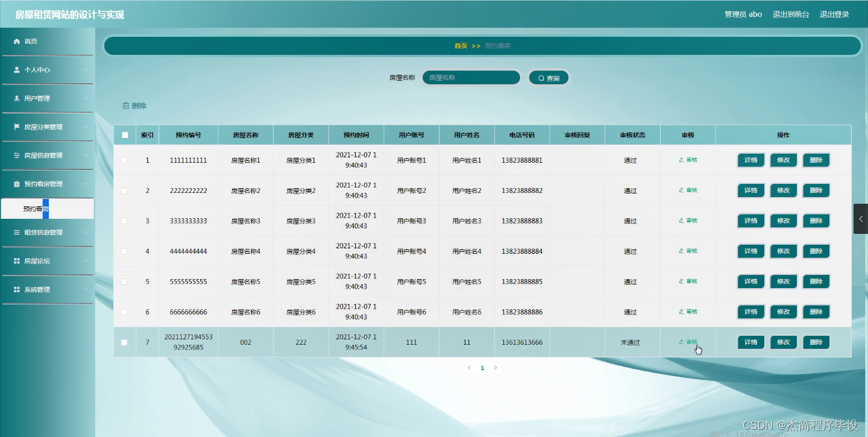The width and height of the screenshot is (868, 437).
Task: Click the 用户管理 user management icon
Action: 16,98
